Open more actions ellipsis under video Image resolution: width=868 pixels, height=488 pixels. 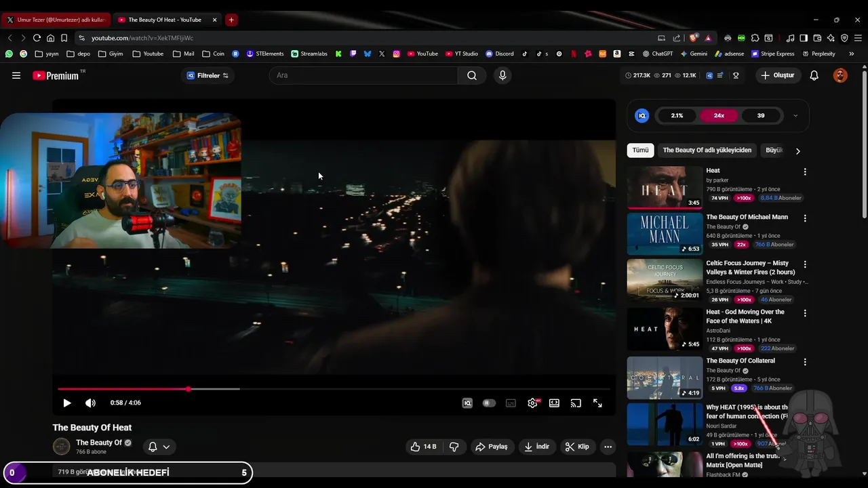tap(608, 447)
